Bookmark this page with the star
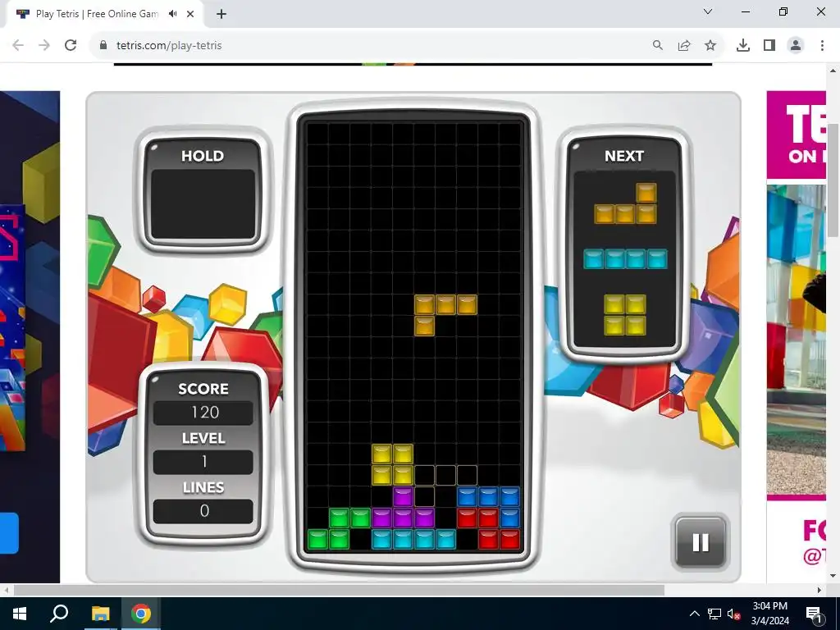The image size is (840, 630). (710, 46)
